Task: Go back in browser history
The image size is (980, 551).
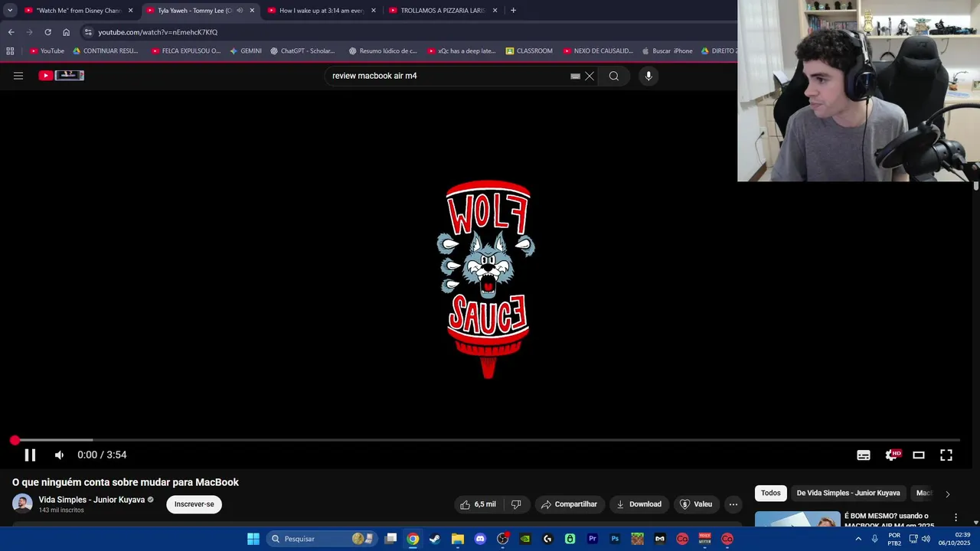Action: tap(11, 32)
